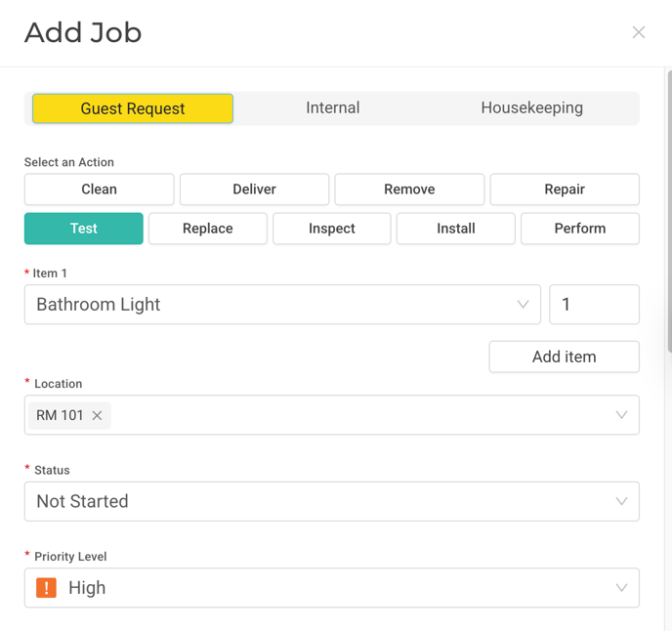Choose the Repair action
Screen dimensions: 672x631
point(565,189)
